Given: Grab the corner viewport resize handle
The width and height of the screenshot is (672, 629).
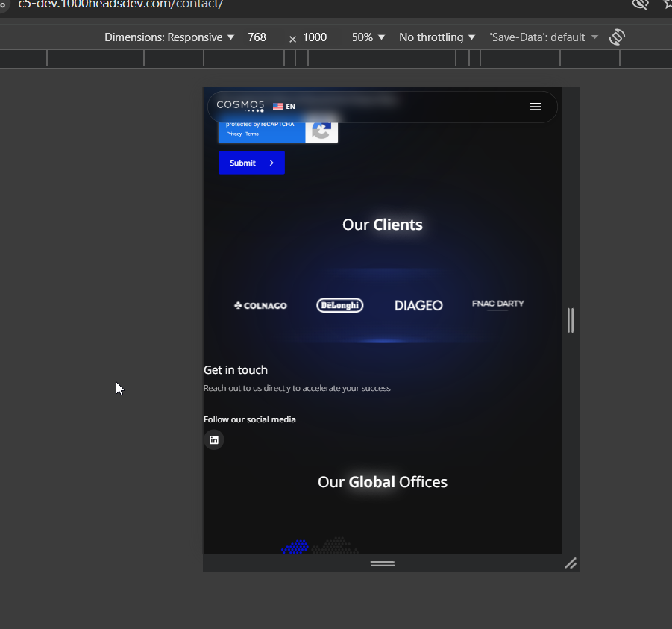Looking at the screenshot, I should click(x=571, y=563).
